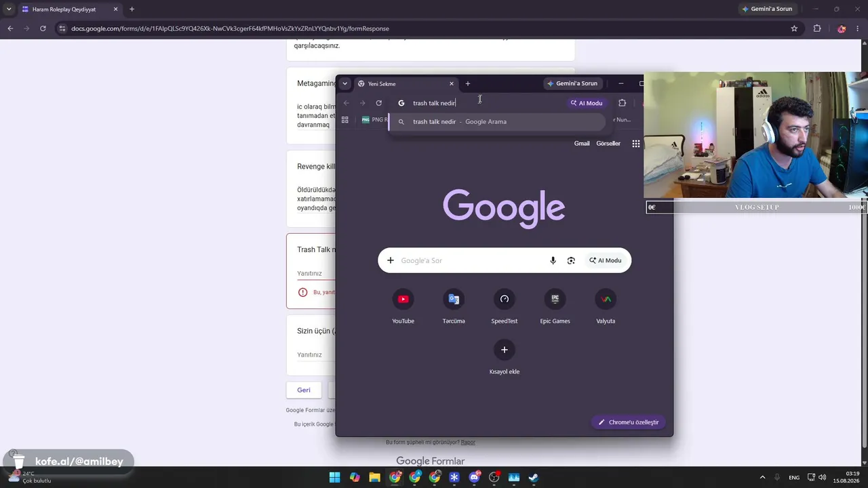Click the Trash Talk answer field
Viewport: 868px width, 488px height.
[316, 273]
